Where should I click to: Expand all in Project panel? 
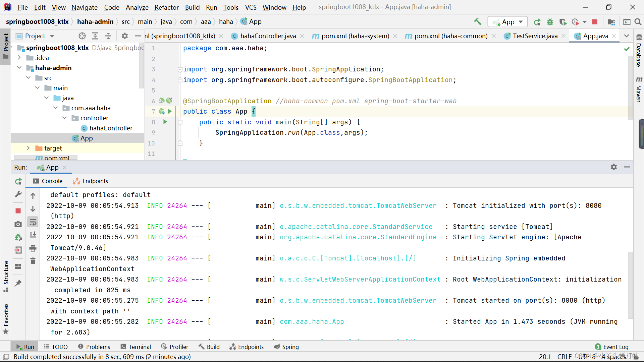click(x=95, y=36)
